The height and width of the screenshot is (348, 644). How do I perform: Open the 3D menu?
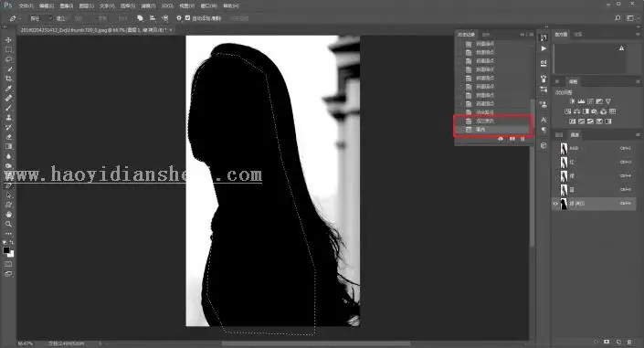click(167, 6)
